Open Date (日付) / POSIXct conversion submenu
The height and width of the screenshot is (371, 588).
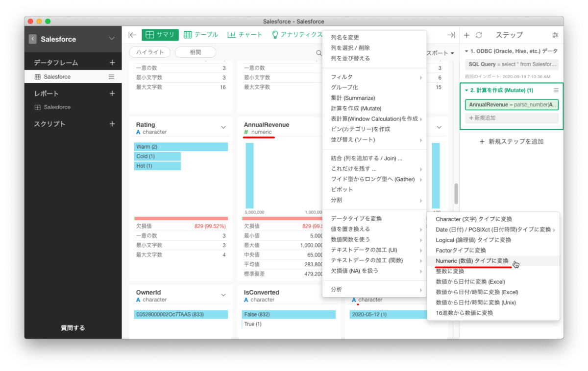coord(493,230)
